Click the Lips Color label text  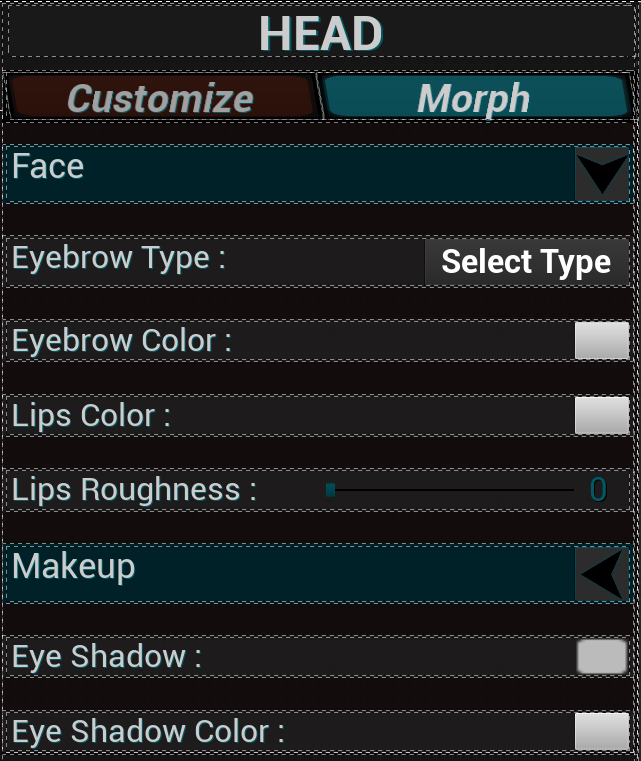point(91,416)
